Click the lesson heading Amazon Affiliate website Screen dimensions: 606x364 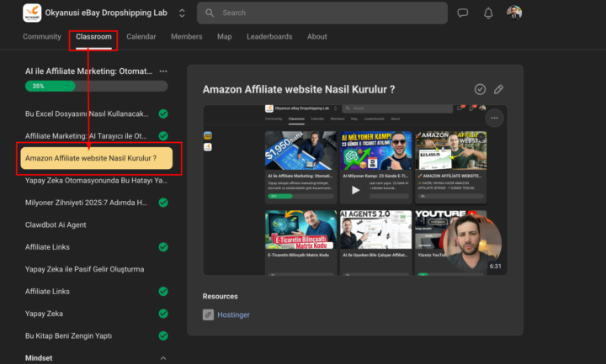(x=299, y=89)
